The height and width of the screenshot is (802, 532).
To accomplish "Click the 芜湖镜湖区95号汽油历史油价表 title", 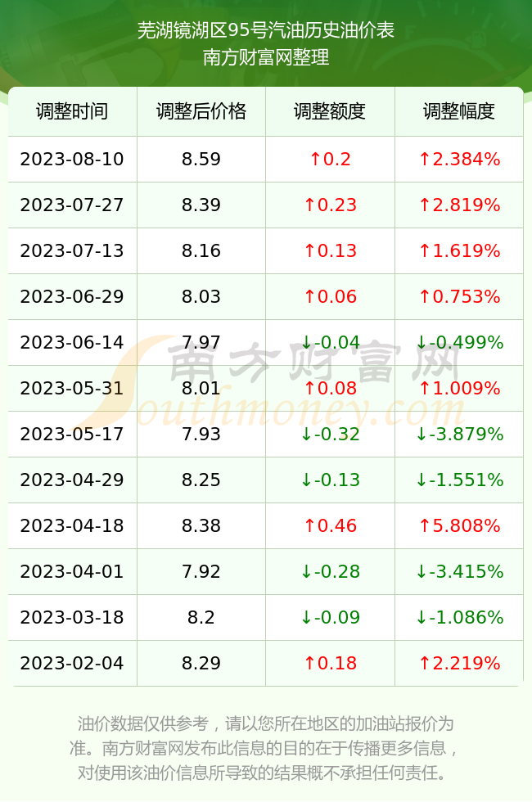I will tap(266, 30).
